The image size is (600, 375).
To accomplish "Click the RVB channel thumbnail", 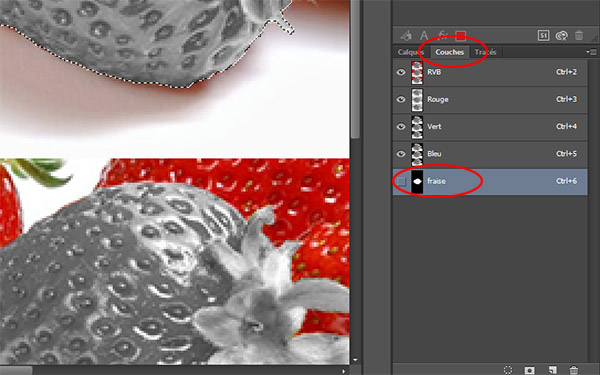I will (x=417, y=72).
